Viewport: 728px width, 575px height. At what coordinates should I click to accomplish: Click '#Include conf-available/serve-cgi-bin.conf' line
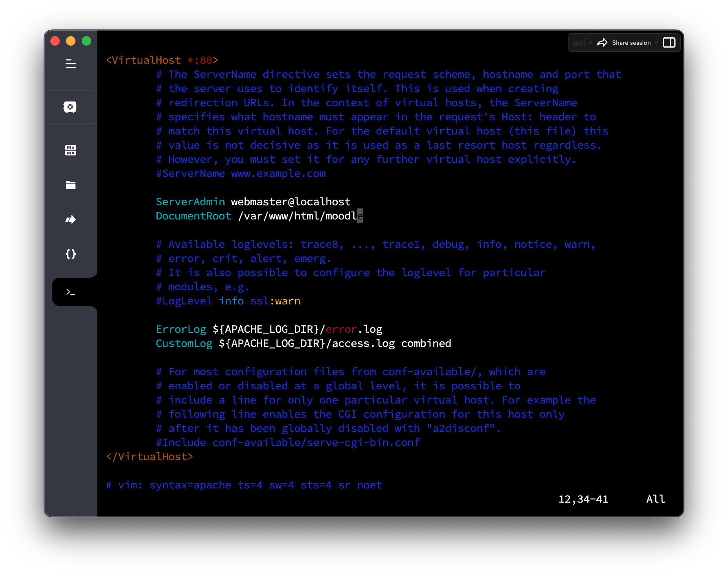(x=288, y=442)
